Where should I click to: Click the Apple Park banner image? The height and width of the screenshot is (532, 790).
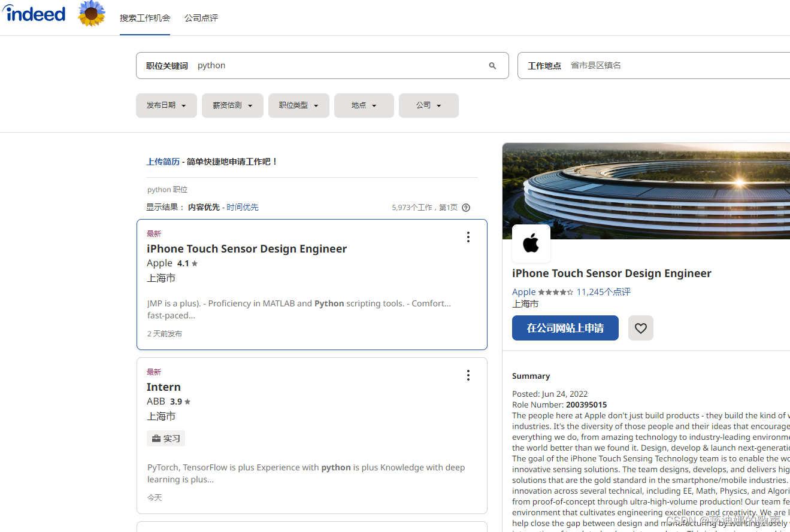(646, 191)
